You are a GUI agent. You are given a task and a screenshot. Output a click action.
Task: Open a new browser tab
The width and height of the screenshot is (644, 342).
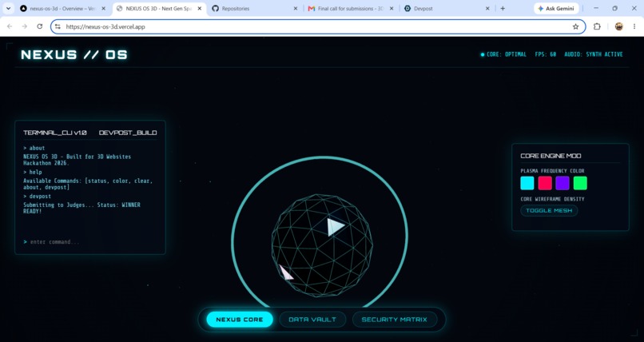[503, 8]
